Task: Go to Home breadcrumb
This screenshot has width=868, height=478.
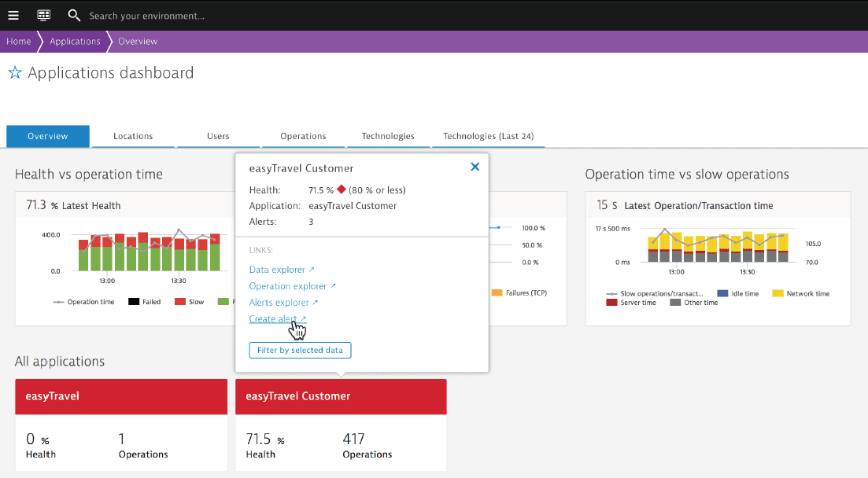Action: tap(19, 42)
